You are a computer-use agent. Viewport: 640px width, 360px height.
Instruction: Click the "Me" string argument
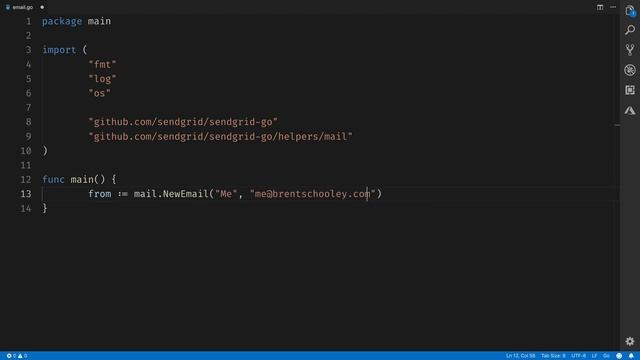click(226, 194)
